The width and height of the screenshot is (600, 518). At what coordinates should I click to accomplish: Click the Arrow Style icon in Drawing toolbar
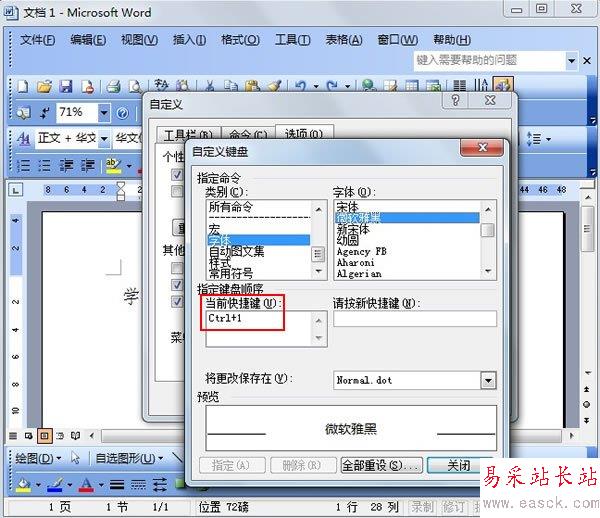tap(160, 485)
